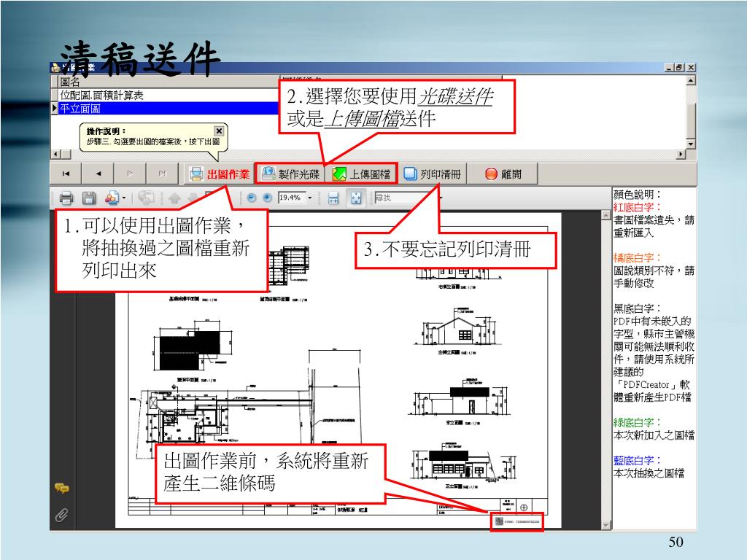Click the 藍底白字 blue legend label
This screenshot has width=747, height=560.
tap(638, 460)
